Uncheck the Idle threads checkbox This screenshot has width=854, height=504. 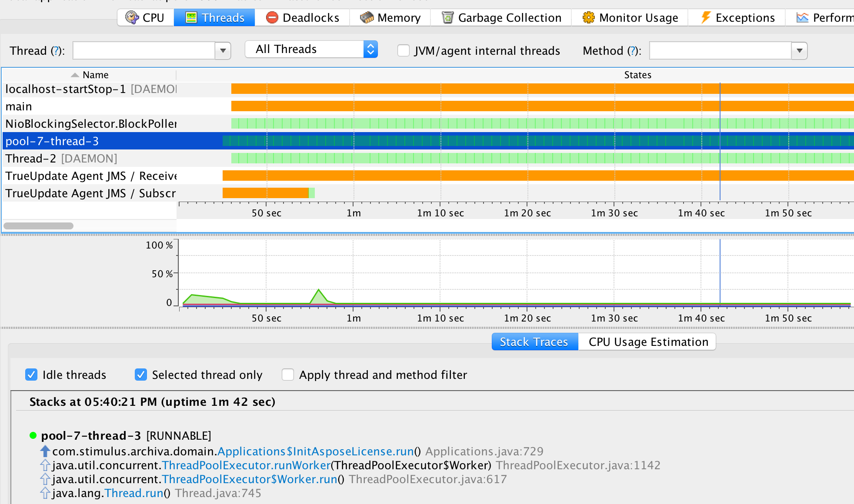pos(31,375)
